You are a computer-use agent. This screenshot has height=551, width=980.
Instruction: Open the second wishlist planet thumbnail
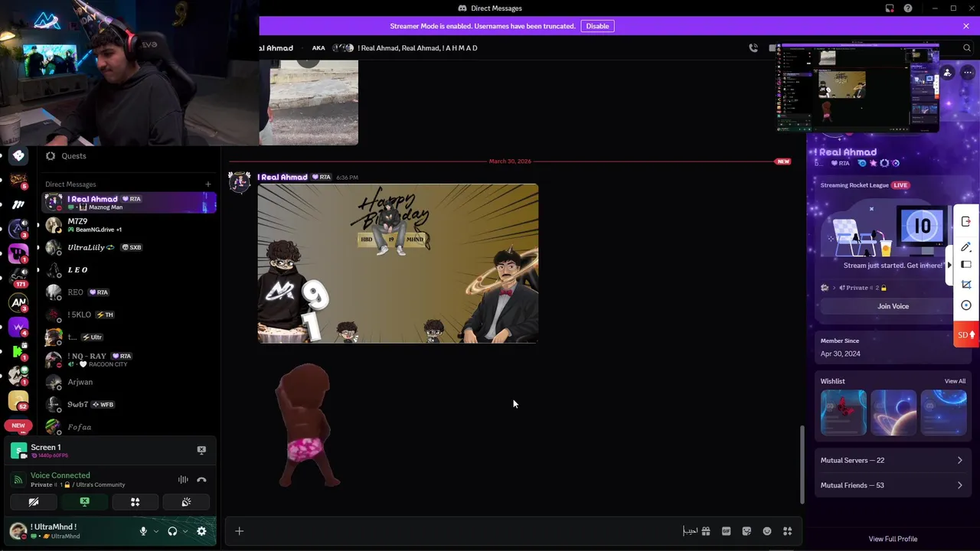(893, 412)
